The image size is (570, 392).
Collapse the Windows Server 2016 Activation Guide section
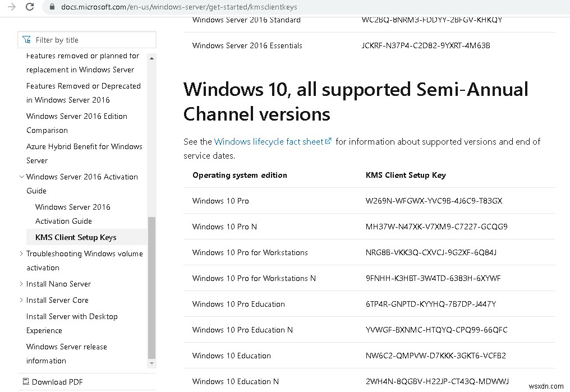[21, 177]
